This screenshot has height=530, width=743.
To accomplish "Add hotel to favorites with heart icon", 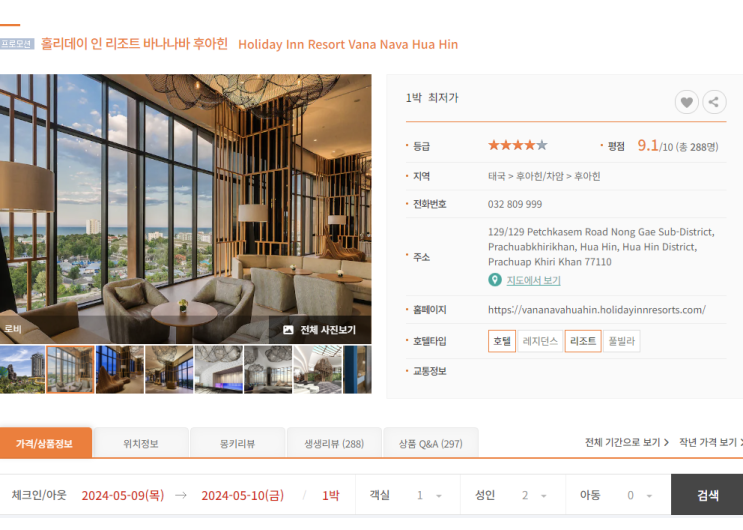I will pos(686,102).
